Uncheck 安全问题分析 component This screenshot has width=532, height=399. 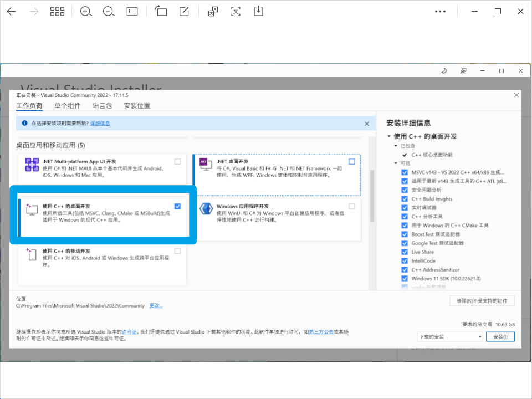pos(405,190)
